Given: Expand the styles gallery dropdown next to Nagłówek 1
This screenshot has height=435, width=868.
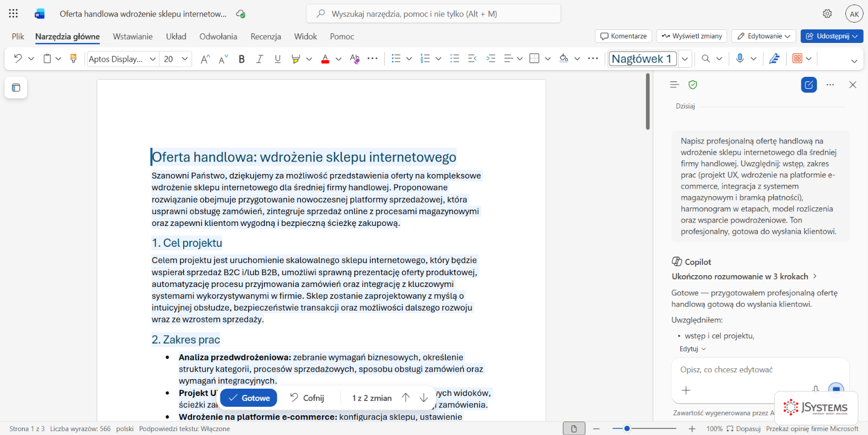Looking at the screenshot, I should coord(685,59).
